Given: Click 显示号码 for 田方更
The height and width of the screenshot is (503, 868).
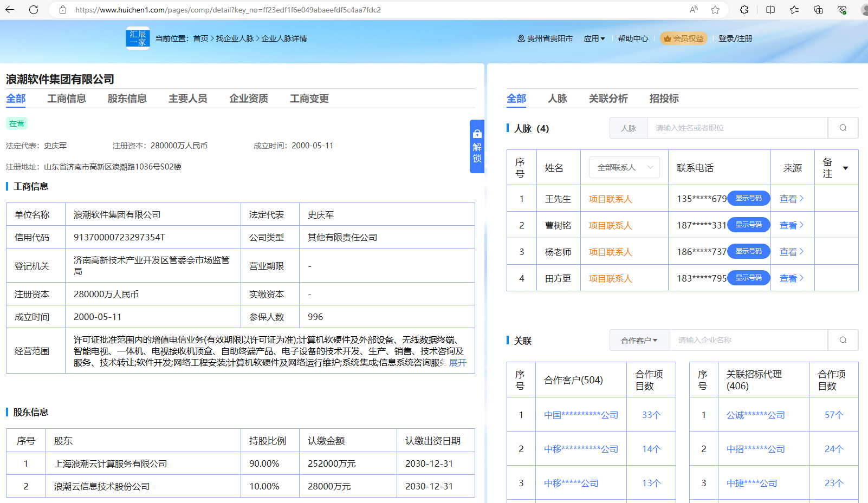Looking at the screenshot, I should tap(749, 278).
